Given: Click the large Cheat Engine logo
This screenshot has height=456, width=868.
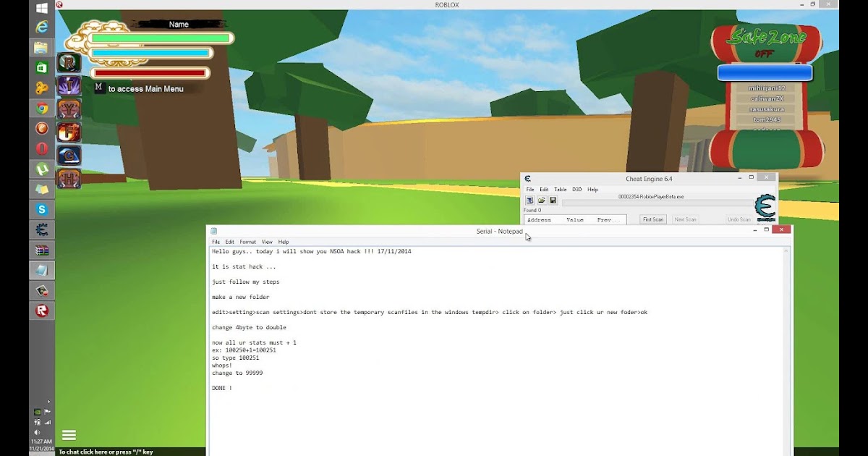Looking at the screenshot, I should click(765, 208).
